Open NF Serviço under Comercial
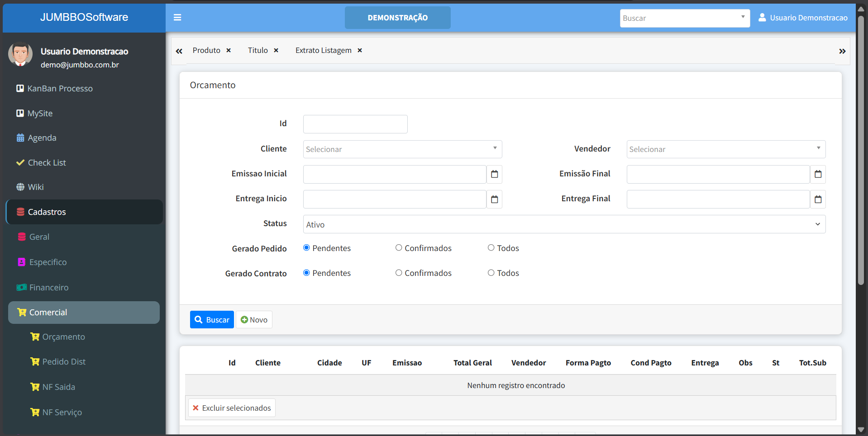868x436 pixels. pyautogui.click(x=62, y=412)
